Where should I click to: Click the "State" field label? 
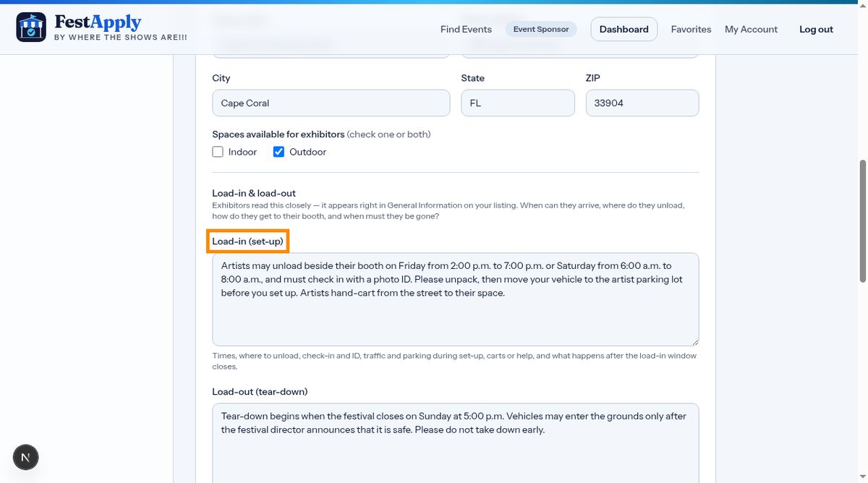pyautogui.click(x=473, y=78)
